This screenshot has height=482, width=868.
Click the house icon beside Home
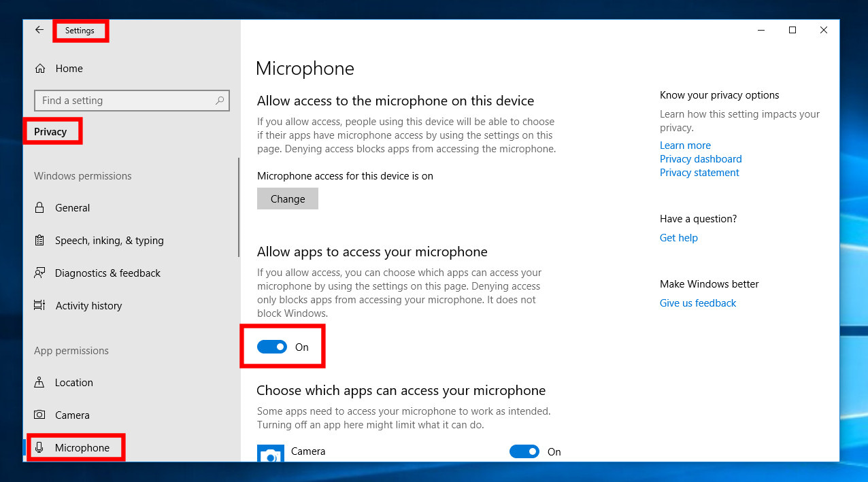[40, 69]
